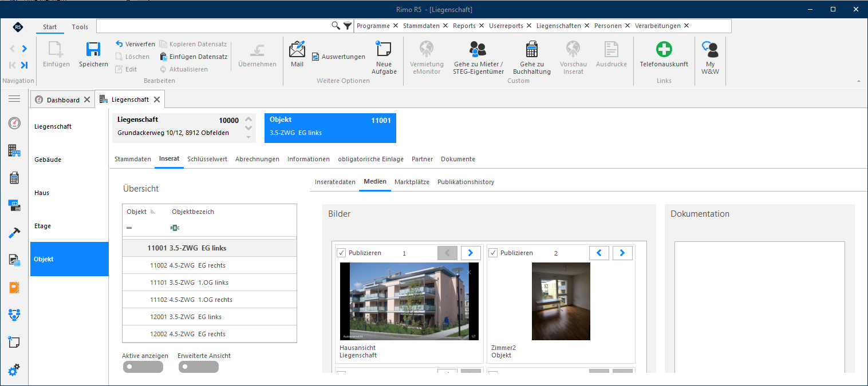Open Objektbezeich filter operator icon
868x386 pixels.
(x=175, y=228)
